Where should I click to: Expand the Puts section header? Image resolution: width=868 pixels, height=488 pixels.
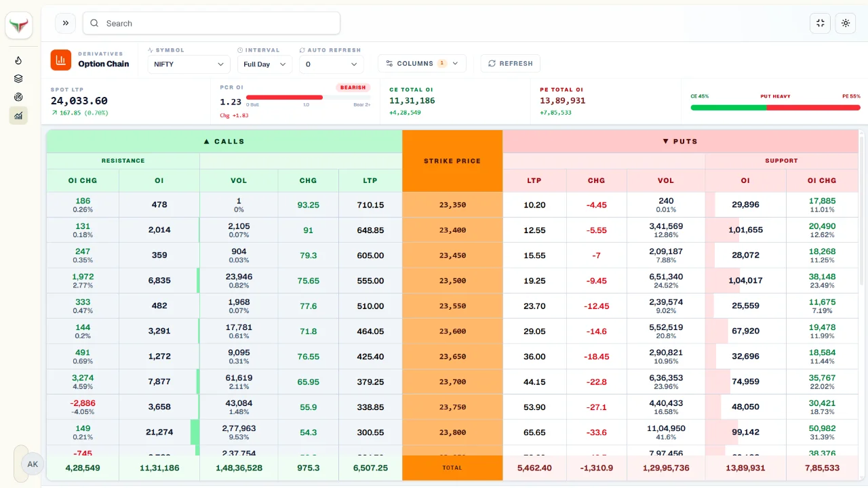click(x=680, y=142)
